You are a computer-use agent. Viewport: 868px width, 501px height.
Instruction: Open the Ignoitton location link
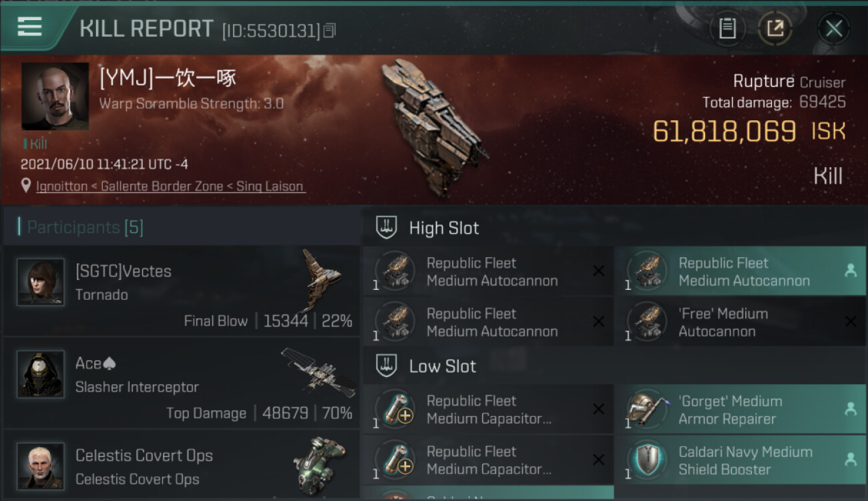point(170,186)
